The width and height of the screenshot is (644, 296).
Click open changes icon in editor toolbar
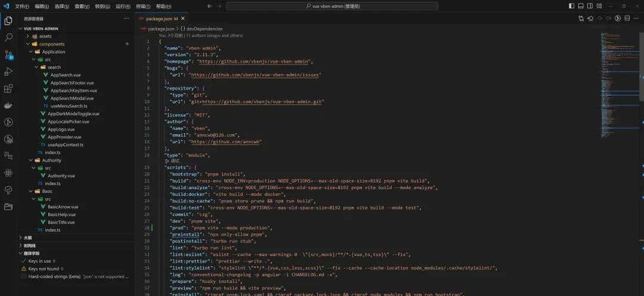(x=581, y=18)
